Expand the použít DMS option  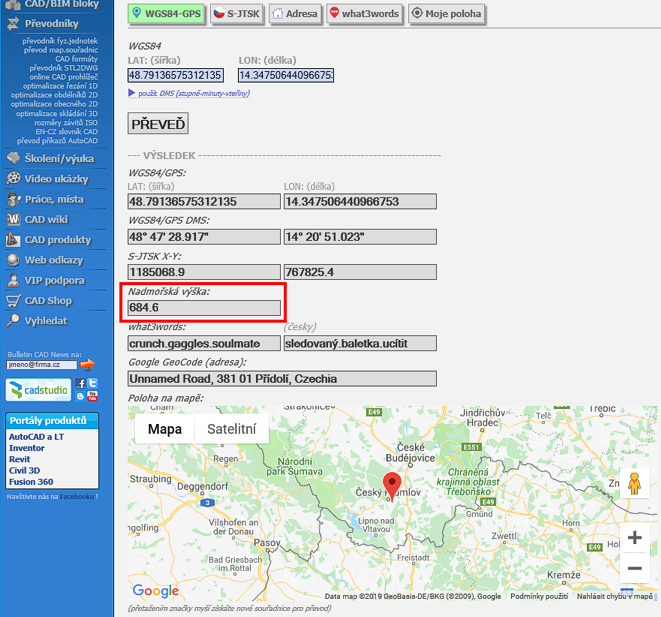[189, 93]
